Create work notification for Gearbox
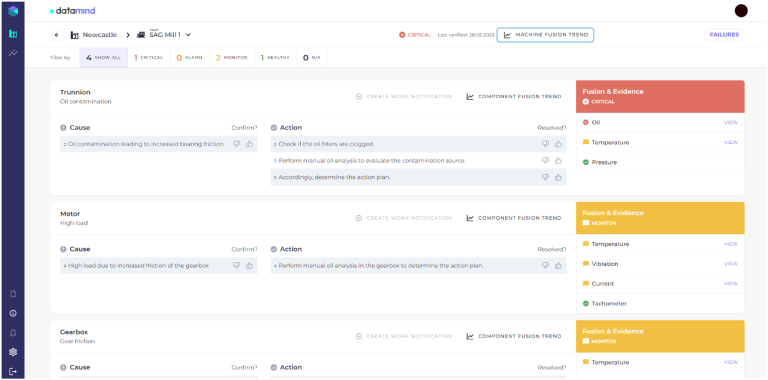The width and height of the screenshot is (768, 380). 404,336
